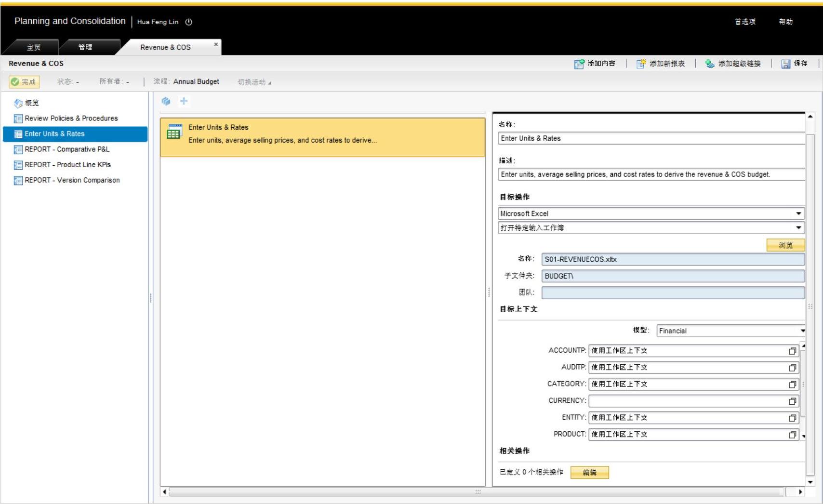Click the green check icon on 完成 button

tap(15, 82)
